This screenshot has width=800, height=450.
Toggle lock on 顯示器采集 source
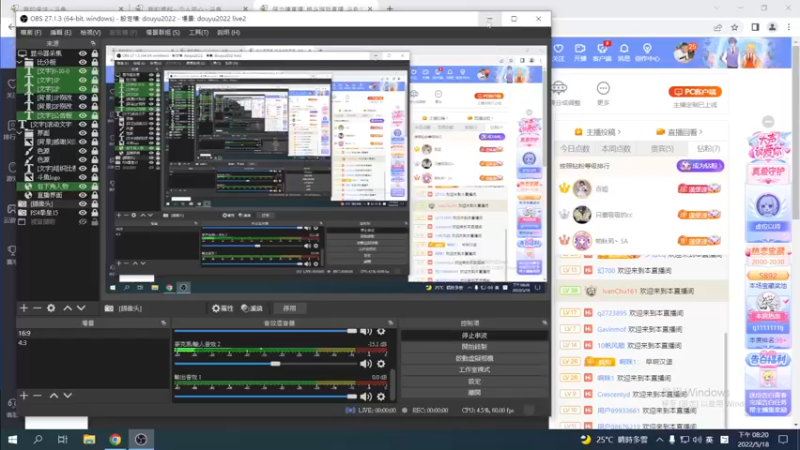point(95,53)
